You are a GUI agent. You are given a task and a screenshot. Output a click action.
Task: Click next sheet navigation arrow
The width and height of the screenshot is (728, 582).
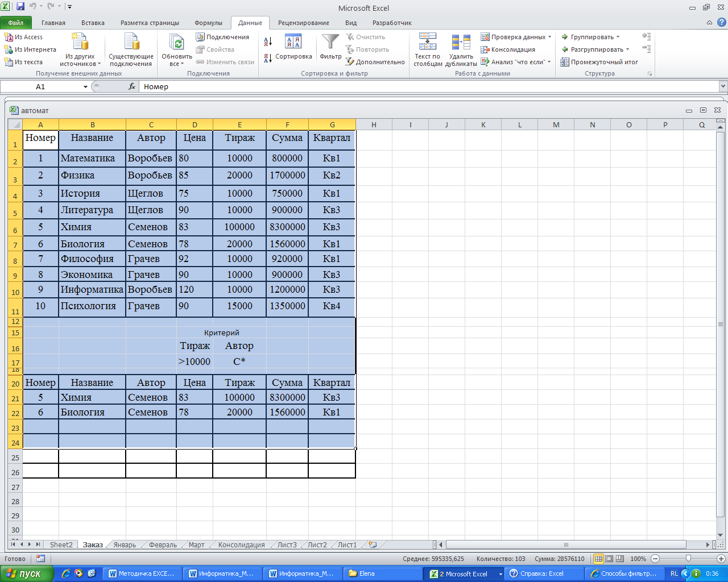30,544
